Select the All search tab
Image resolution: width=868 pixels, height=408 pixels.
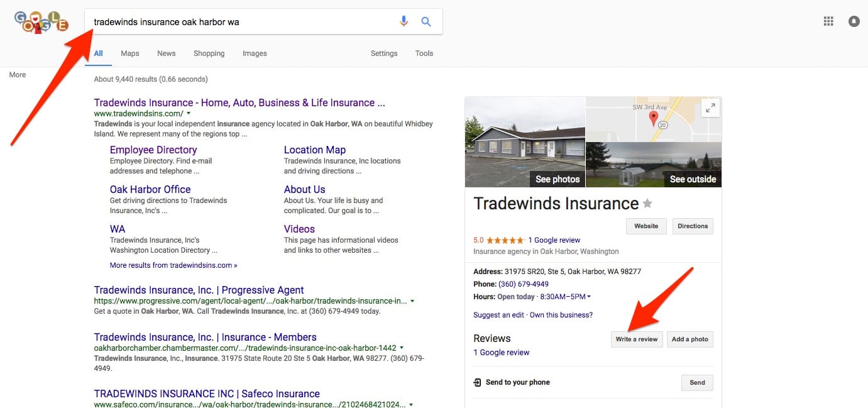99,53
